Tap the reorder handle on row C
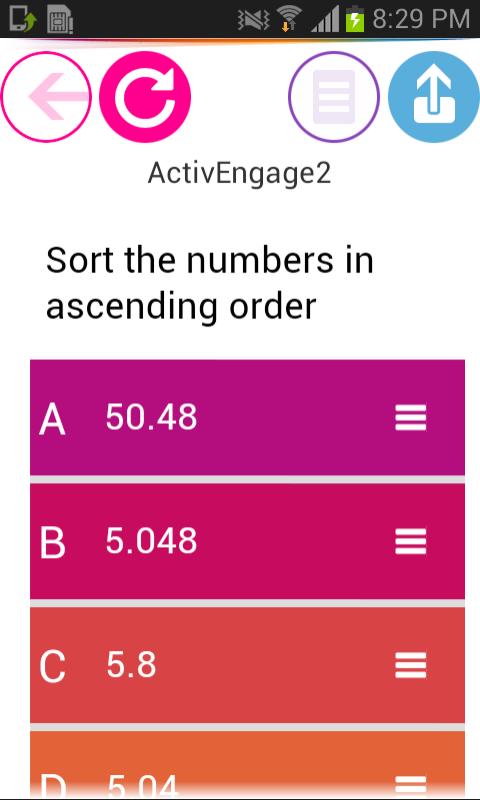 (x=411, y=665)
